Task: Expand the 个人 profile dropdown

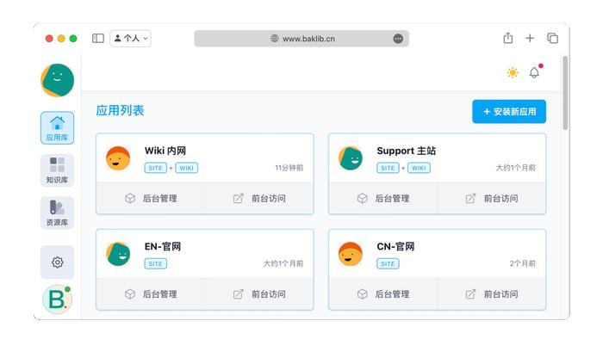Action: (130, 39)
